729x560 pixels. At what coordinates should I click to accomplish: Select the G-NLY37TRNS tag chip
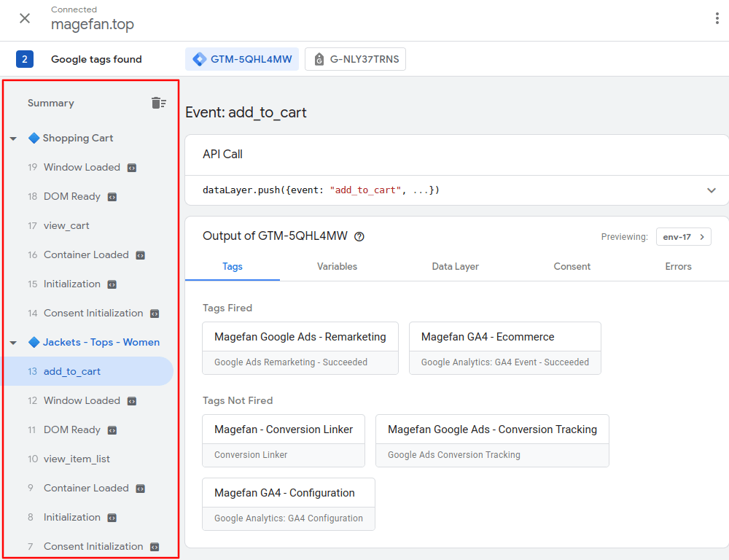(355, 59)
